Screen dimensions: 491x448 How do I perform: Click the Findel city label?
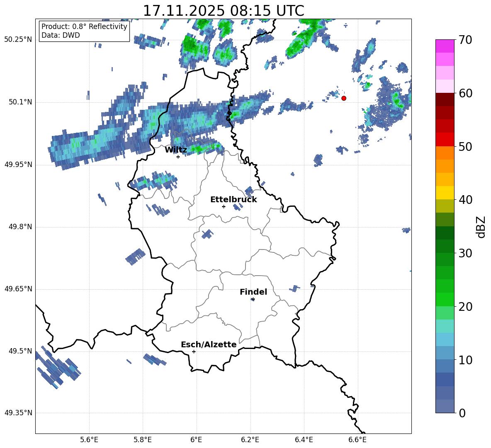pyautogui.click(x=253, y=292)
